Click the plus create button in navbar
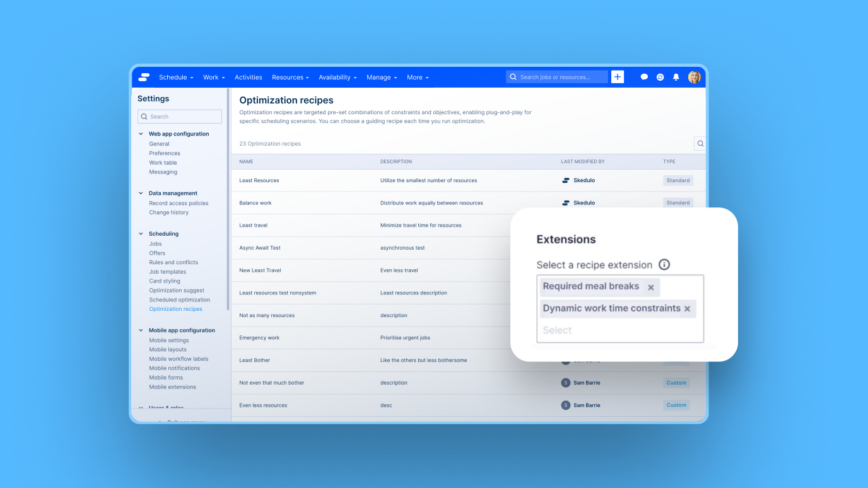This screenshot has height=488, width=868. [x=617, y=77]
